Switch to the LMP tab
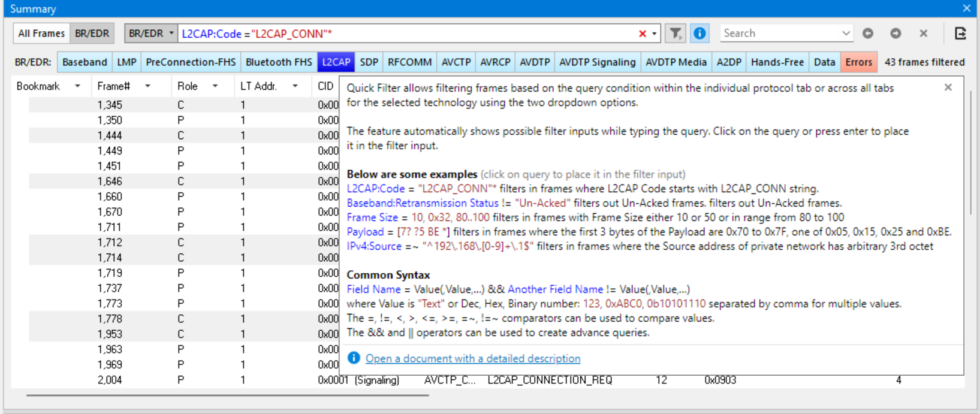 pyautogui.click(x=126, y=62)
